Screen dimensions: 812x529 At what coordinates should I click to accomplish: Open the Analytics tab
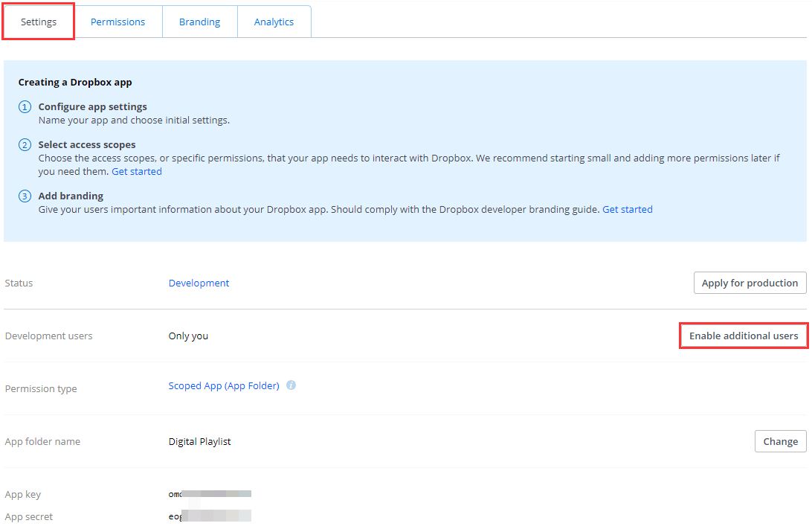tap(274, 22)
